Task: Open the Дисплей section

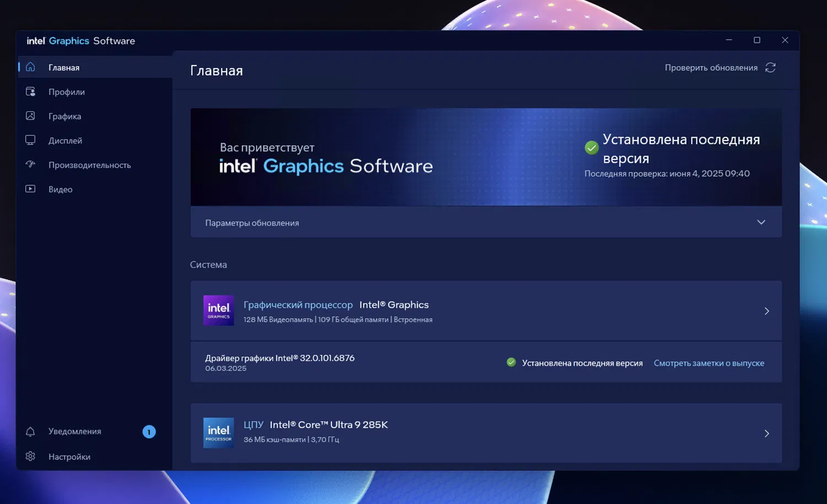Action: [x=95, y=140]
